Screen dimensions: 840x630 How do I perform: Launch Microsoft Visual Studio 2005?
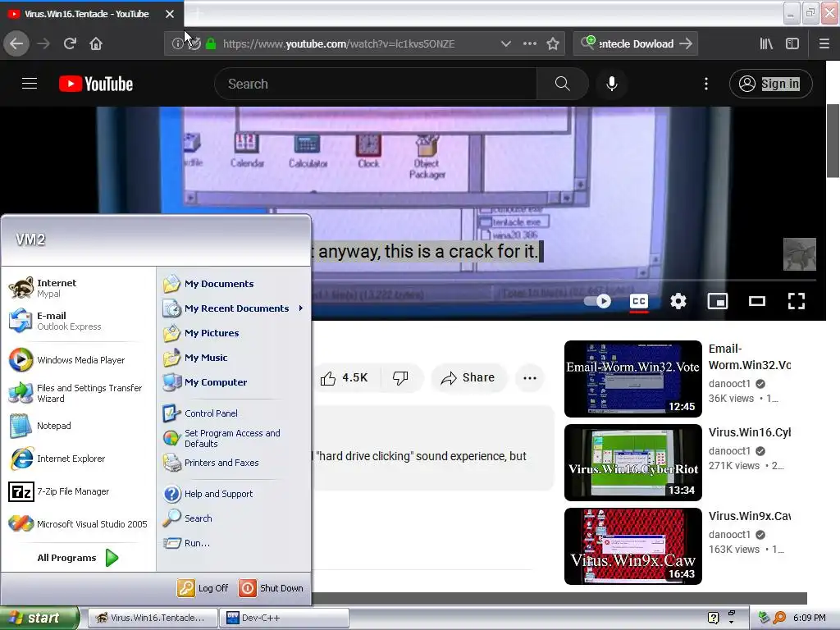[x=76, y=524]
